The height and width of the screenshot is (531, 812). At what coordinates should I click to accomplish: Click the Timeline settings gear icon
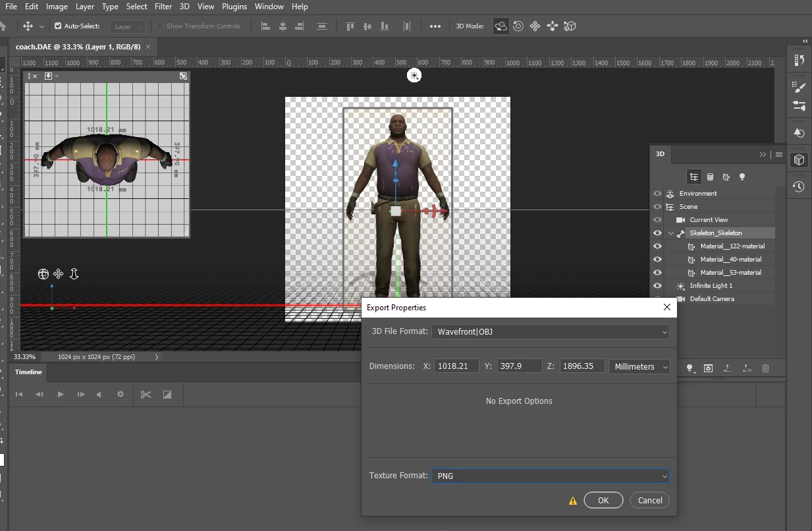[121, 395]
